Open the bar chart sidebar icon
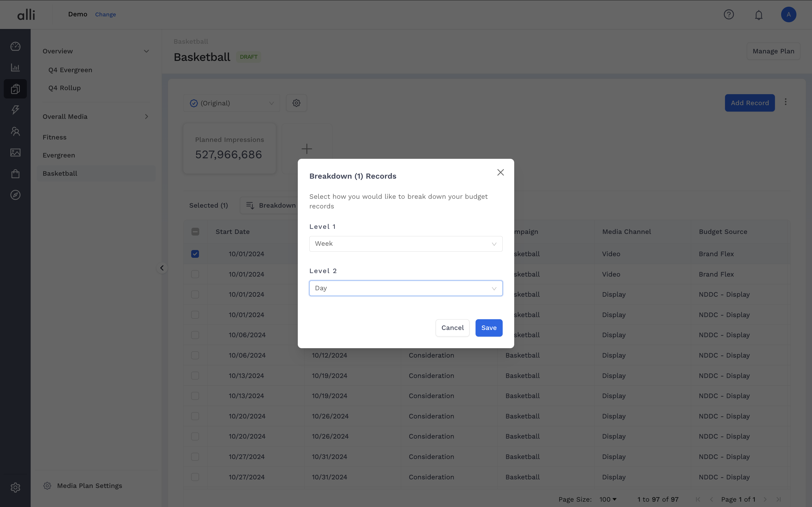The height and width of the screenshot is (507, 812). (15, 67)
